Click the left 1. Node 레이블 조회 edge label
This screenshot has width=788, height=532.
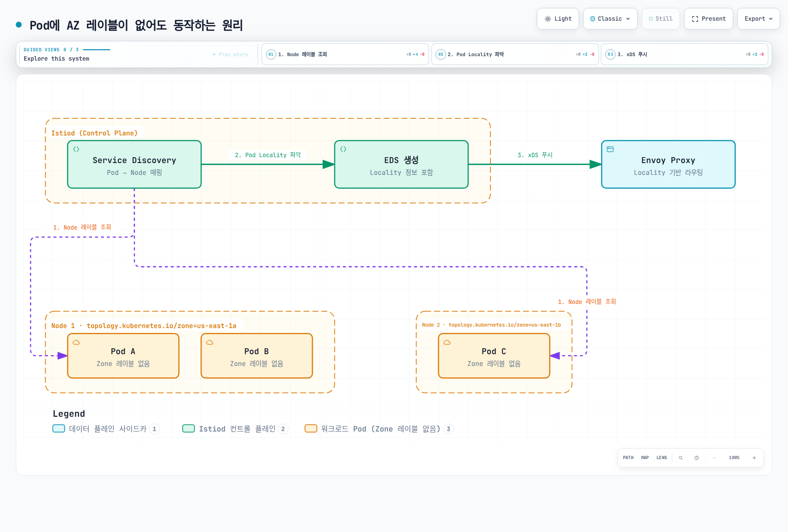[82, 227]
